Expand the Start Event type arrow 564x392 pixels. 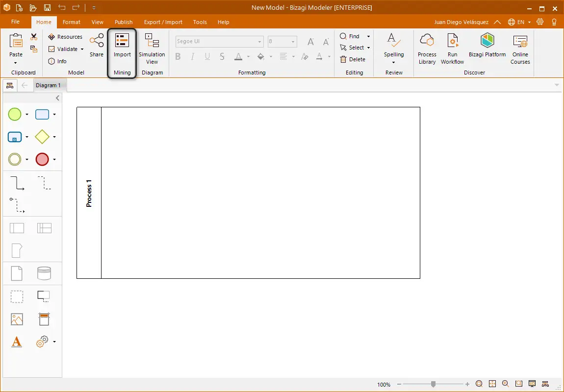click(x=26, y=114)
